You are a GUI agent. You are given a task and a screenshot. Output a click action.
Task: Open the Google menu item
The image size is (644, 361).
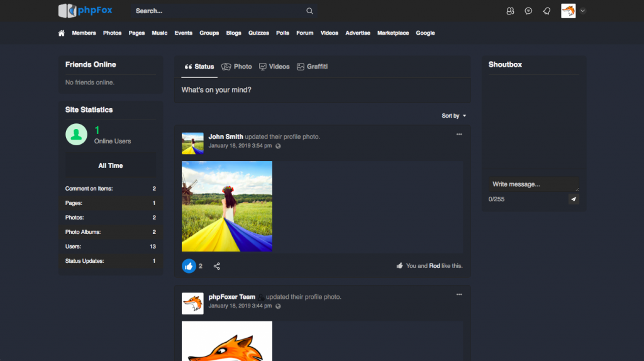425,33
